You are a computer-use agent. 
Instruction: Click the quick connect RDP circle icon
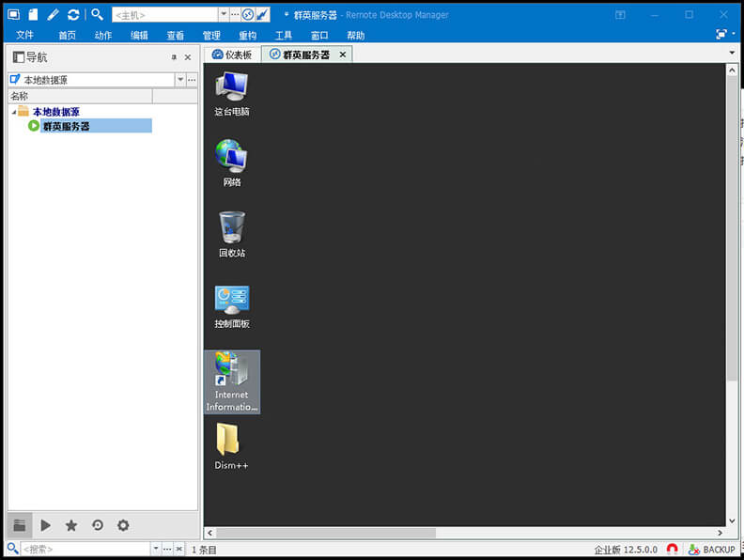tap(248, 15)
